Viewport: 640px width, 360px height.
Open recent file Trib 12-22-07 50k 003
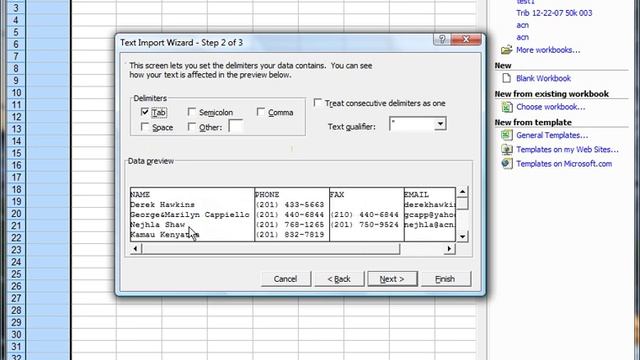coord(554,13)
